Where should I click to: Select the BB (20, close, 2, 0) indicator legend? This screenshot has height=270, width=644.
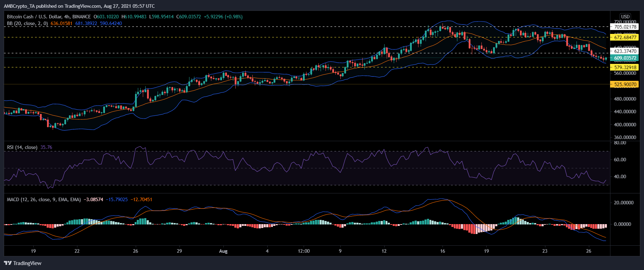[x=28, y=23]
